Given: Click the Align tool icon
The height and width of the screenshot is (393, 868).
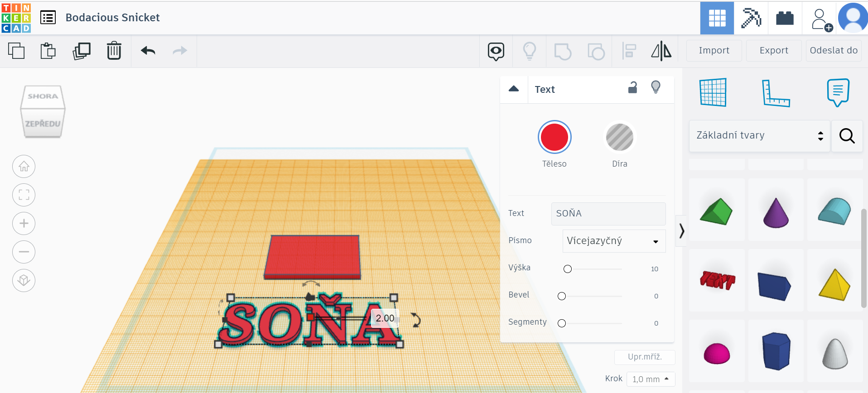Looking at the screenshot, I should (629, 51).
